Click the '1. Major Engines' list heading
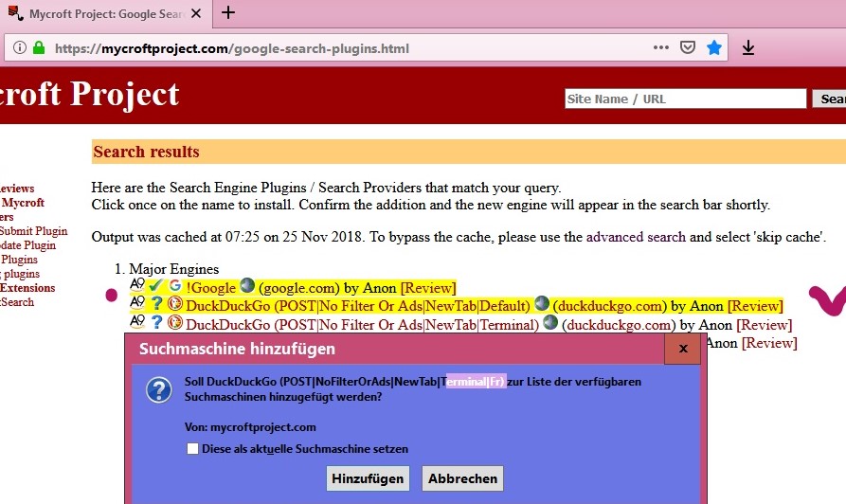This screenshot has width=846, height=504. (167, 269)
